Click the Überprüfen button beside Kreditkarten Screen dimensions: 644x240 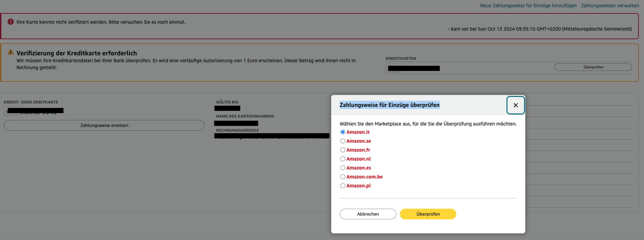pos(593,67)
